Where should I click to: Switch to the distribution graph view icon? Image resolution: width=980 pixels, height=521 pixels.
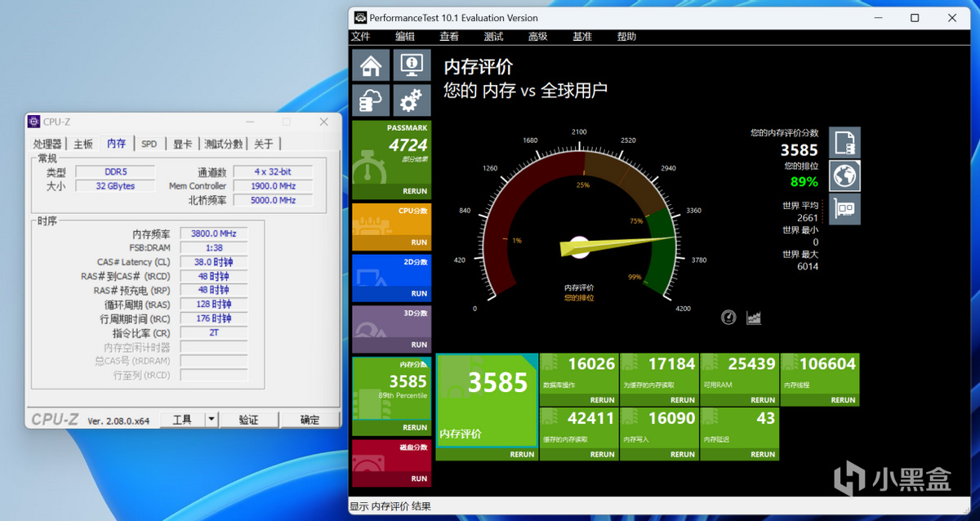coord(754,318)
